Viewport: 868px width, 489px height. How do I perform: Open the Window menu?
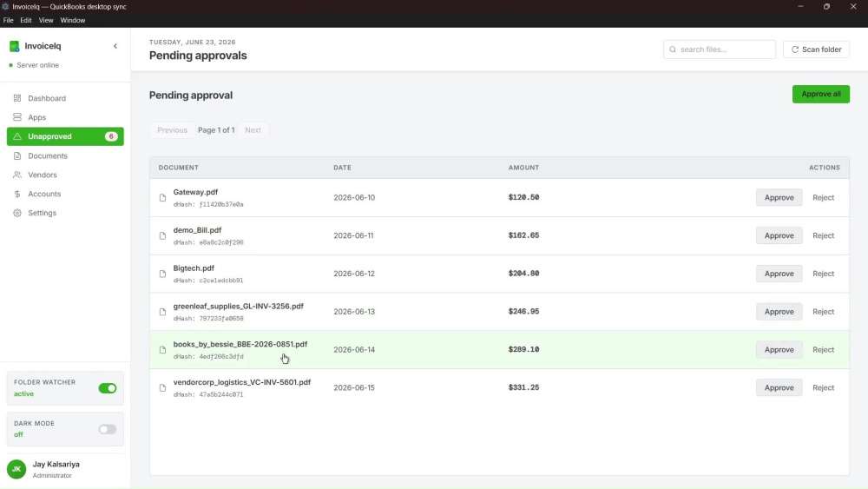(73, 20)
